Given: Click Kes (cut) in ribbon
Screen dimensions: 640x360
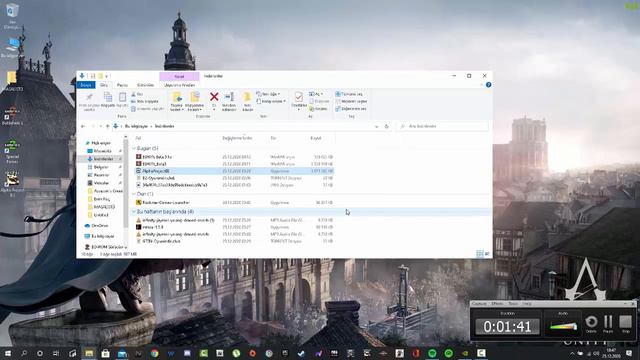Looking at the screenshot, I should pyautogui.click(x=137, y=94).
